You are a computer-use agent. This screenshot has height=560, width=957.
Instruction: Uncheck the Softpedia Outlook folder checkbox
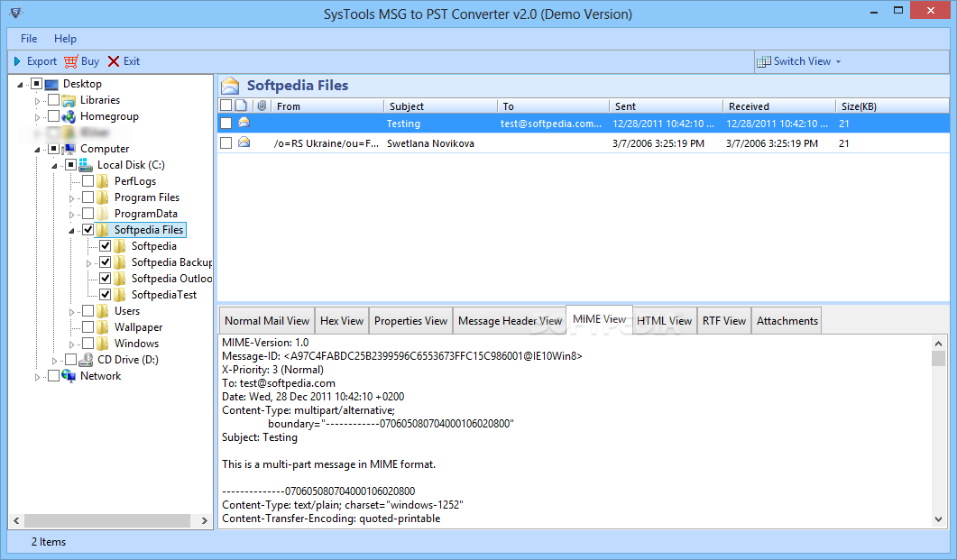click(x=105, y=278)
